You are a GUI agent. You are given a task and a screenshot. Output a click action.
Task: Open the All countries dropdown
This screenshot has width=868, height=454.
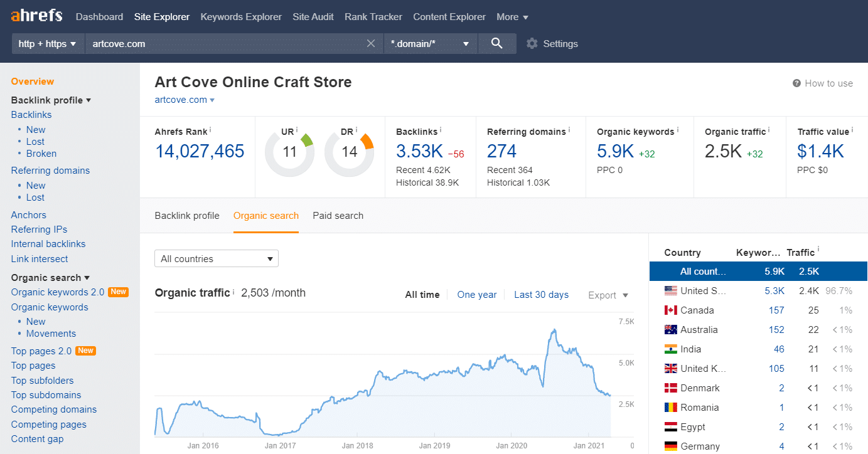216,258
